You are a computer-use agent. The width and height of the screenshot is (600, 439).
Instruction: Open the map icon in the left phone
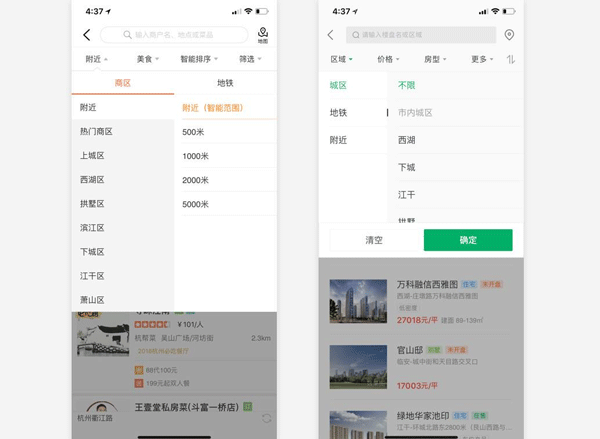263,35
